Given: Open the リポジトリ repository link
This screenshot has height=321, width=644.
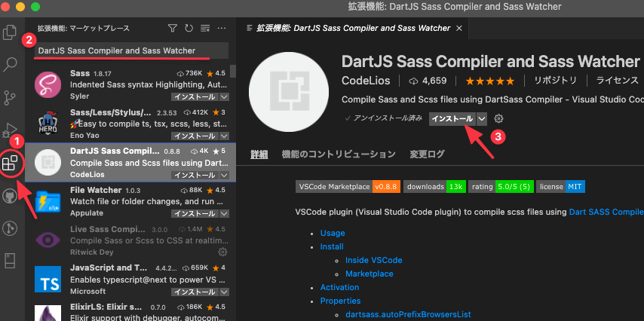Looking at the screenshot, I should (555, 81).
